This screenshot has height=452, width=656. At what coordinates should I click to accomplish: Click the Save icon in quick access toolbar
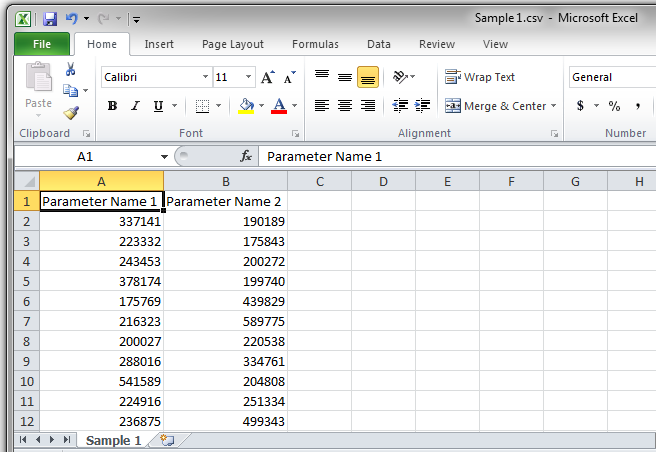pyautogui.click(x=48, y=18)
